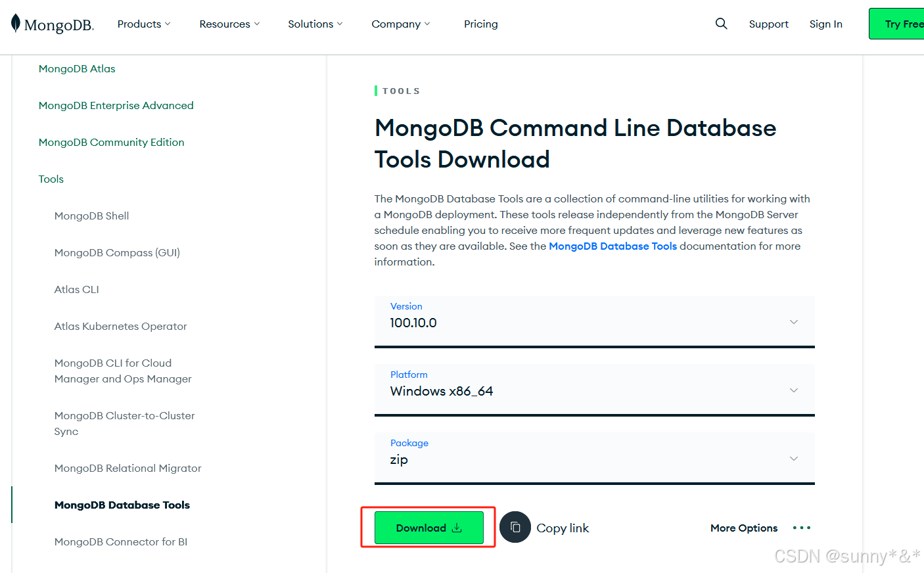Viewport: 924px width, 573px height.
Task: Click the green Download button
Action: (429, 528)
